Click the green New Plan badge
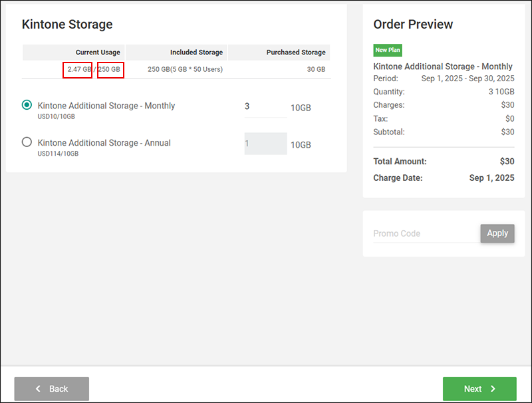This screenshot has width=532, height=403. click(388, 50)
